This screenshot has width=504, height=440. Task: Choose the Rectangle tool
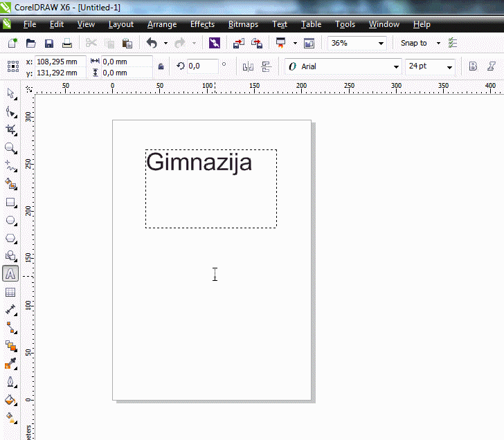coord(10,203)
